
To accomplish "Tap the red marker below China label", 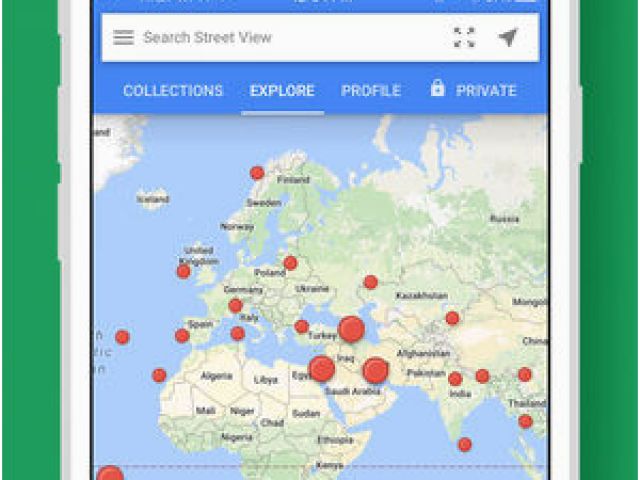I will [525, 374].
